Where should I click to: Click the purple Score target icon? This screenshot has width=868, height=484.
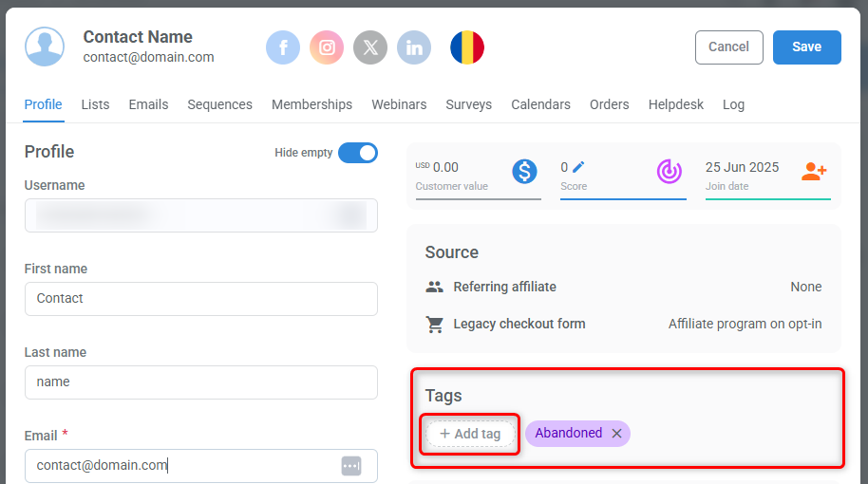click(670, 172)
